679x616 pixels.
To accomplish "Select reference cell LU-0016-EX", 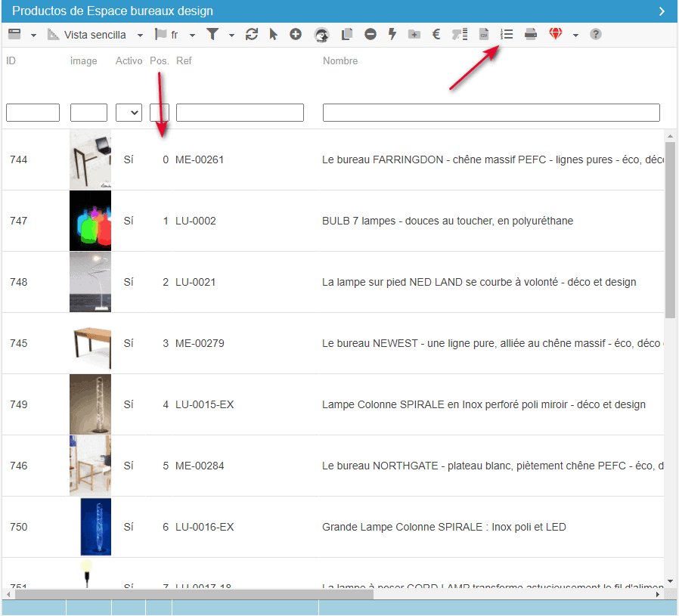I will coord(204,527).
